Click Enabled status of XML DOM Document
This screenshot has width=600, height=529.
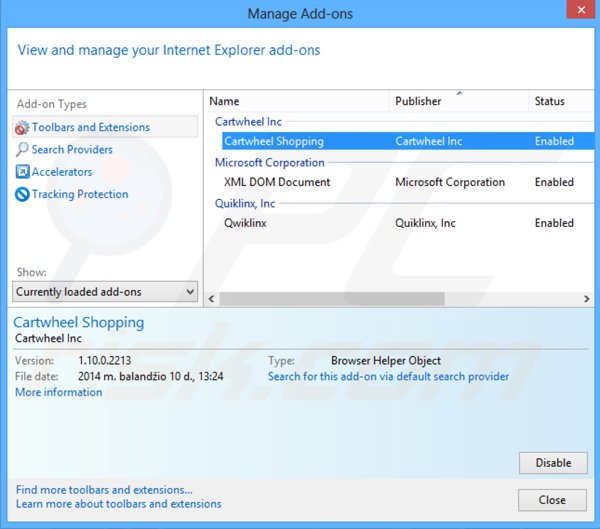coord(554,182)
